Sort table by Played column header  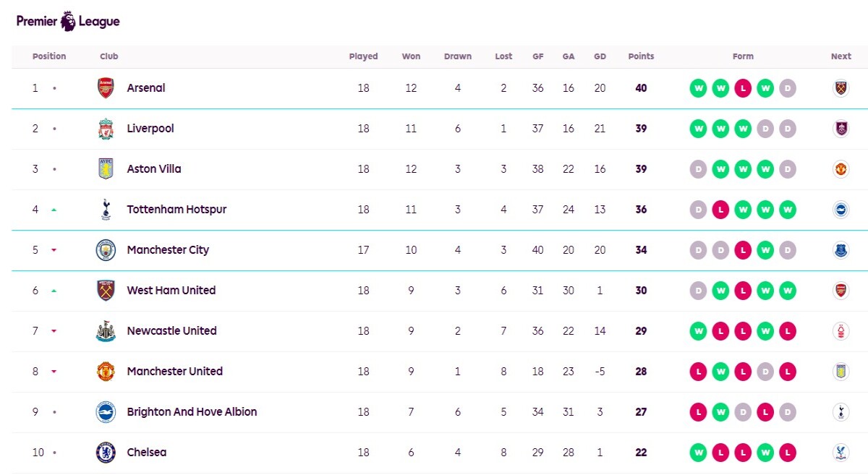(x=363, y=56)
